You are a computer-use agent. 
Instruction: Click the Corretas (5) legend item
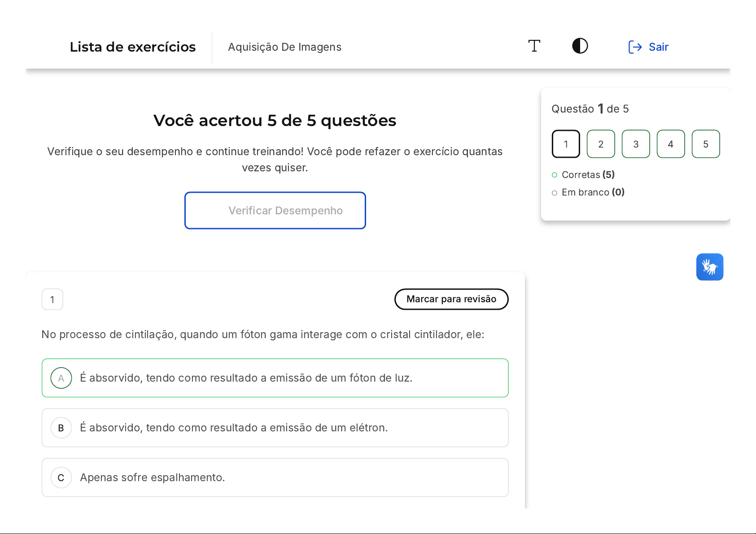click(x=583, y=174)
